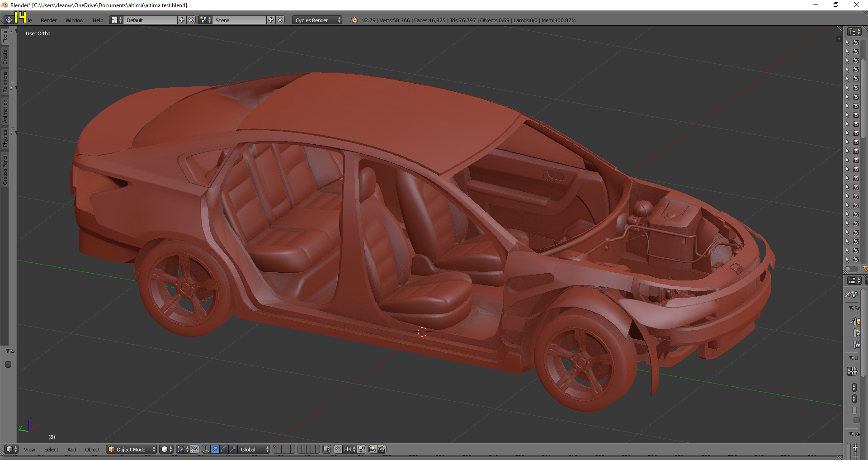
Task: Click the OpenGL render image camera icon
Action: 373,449
